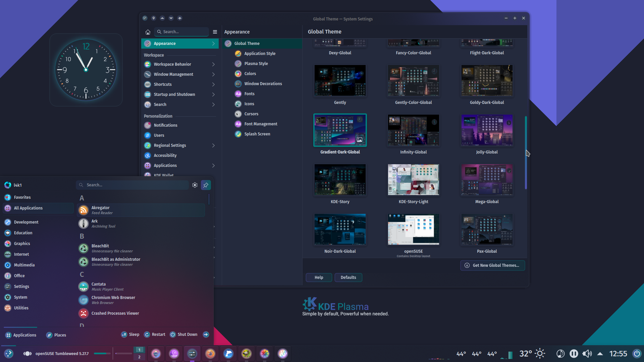Viewport: 644px width, 362px height.
Task: Click the Help button
Action: click(319, 278)
